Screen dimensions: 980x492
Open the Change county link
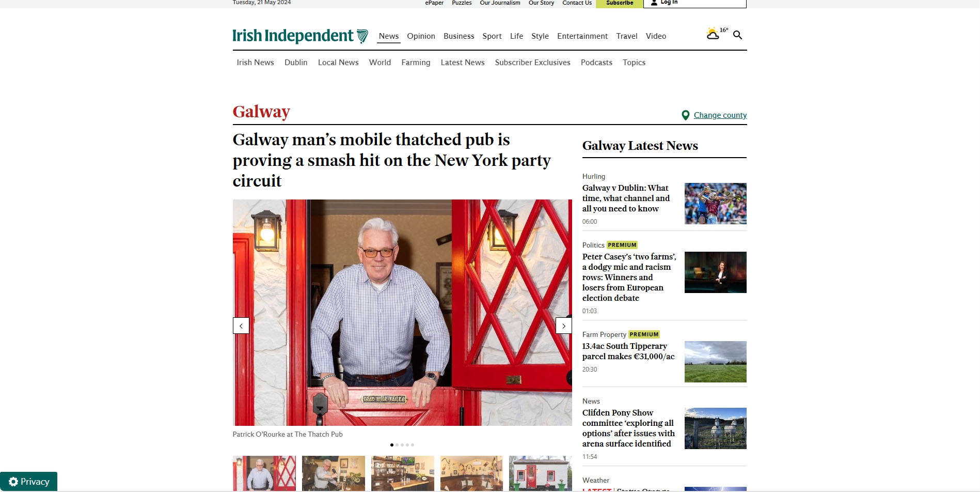(720, 115)
